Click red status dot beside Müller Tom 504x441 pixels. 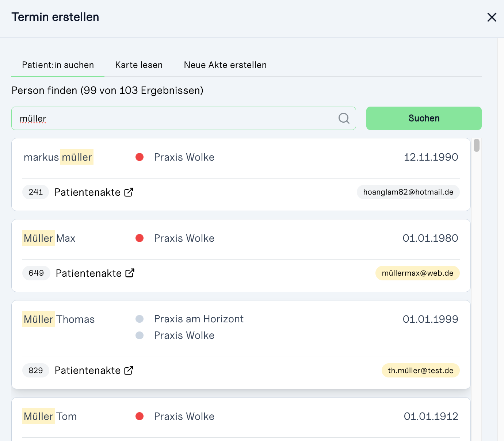click(x=140, y=416)
